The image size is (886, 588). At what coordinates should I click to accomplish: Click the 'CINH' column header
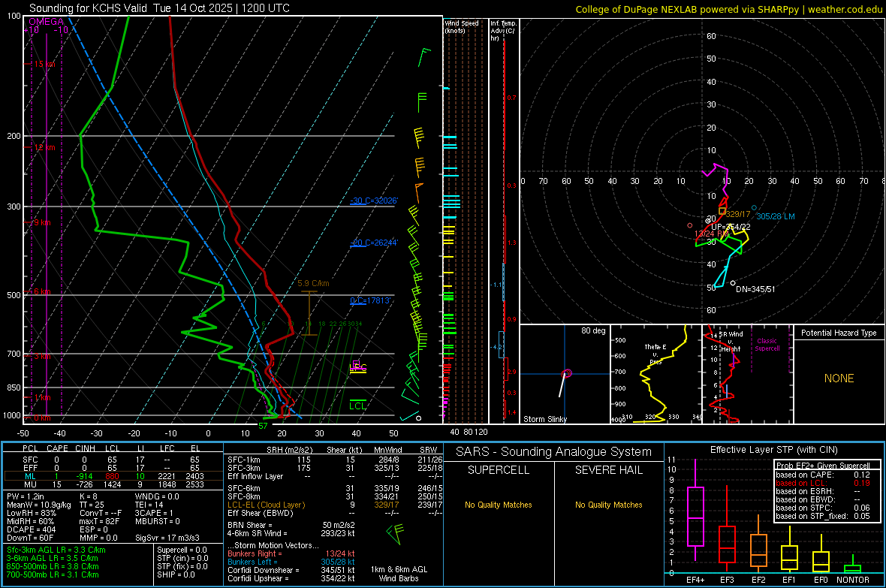tap(85, 448)
